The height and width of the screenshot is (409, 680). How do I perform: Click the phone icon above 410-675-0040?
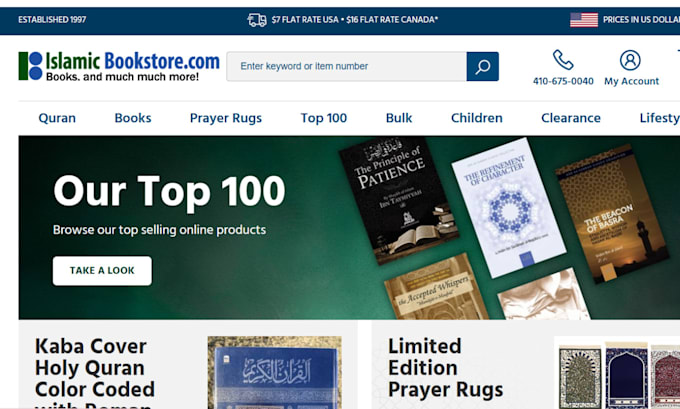click(x=563, y=60)
